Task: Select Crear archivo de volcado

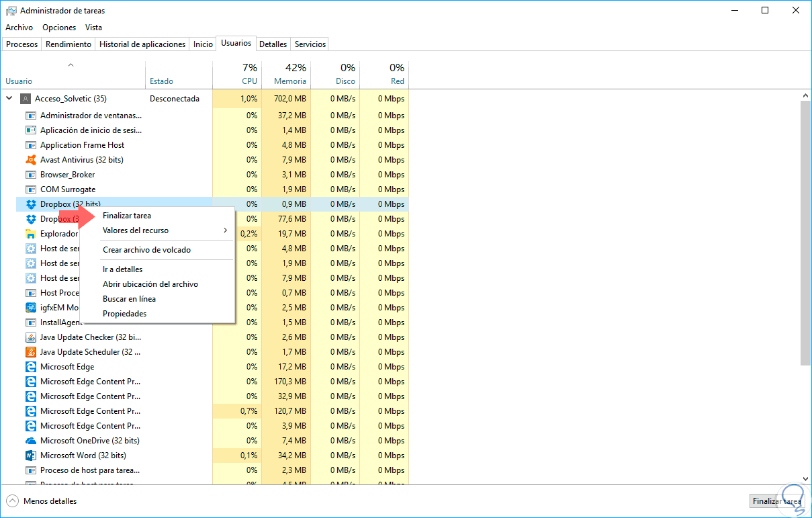Action: (x=146, y=250)
